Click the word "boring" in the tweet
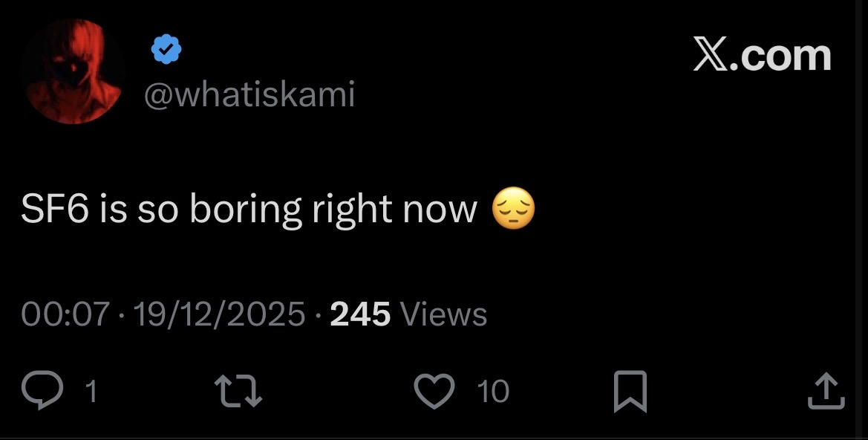 tap(244, 211)
